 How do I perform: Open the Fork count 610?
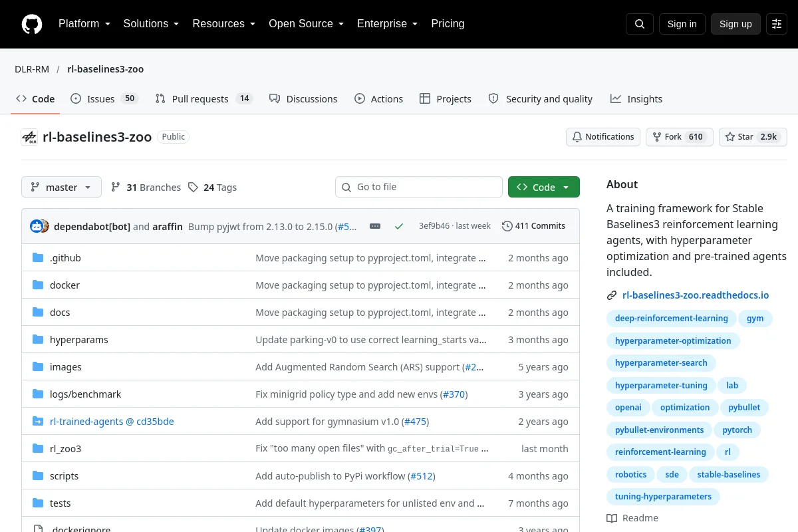696,137
